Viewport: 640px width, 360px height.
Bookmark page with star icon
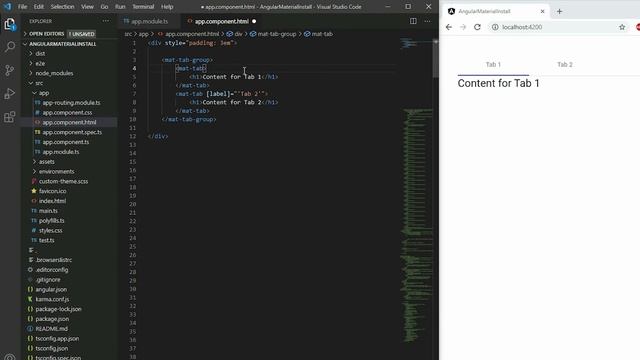pos(622,27)
